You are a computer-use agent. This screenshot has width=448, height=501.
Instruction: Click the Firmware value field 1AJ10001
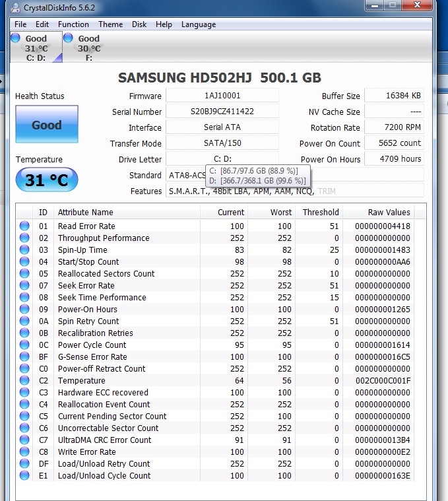pyautogui.click(x=222, y=96)
